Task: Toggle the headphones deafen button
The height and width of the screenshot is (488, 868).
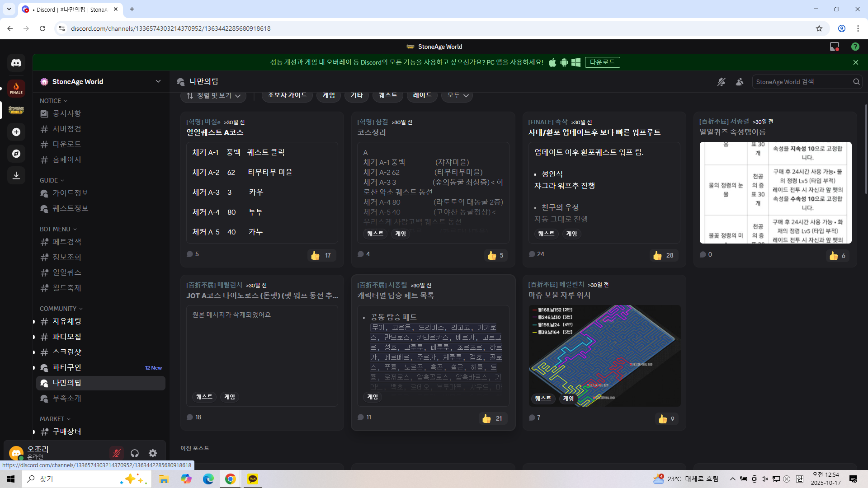Action: (135, 453)
